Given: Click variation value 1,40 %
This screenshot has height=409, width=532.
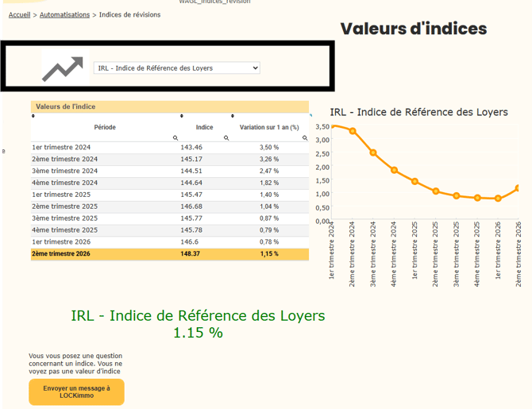Looking at the screenshot, I should [269, 195].
